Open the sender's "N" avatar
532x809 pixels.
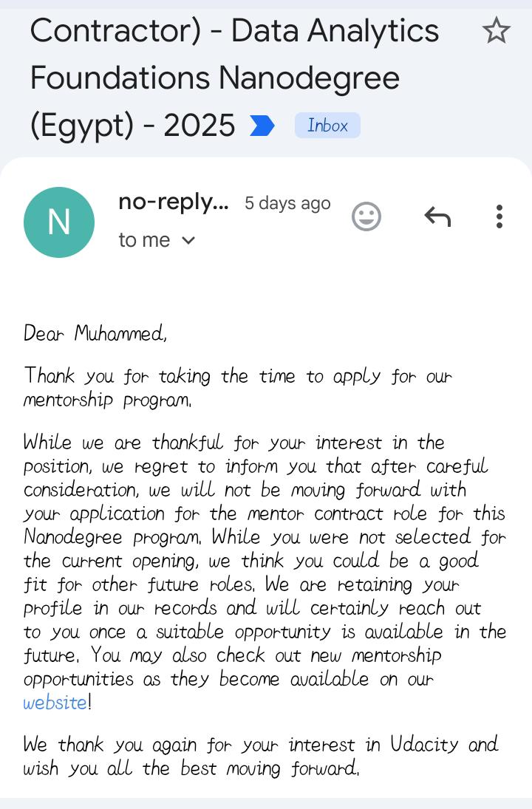(x=59, y=222)
